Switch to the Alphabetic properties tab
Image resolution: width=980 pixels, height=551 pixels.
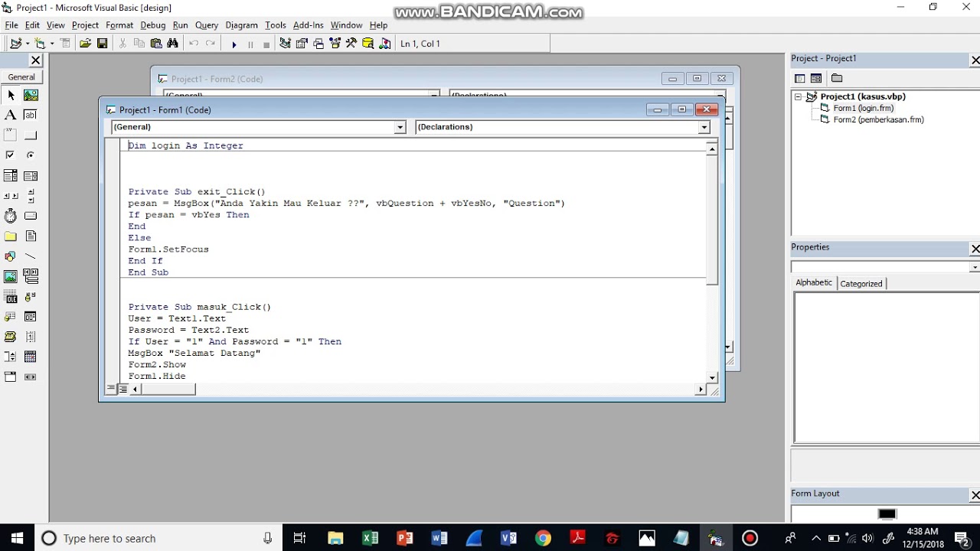click(x=814, y=282)
